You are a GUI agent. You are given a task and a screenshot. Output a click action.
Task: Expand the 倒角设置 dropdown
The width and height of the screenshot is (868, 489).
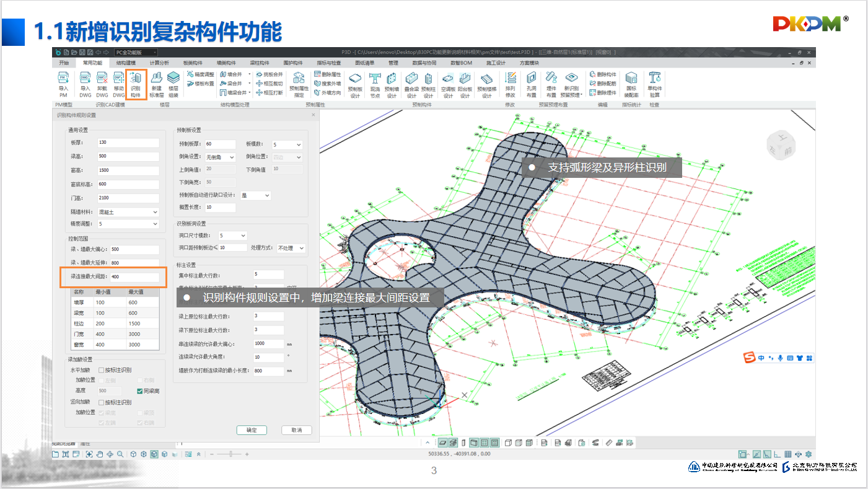220,157
